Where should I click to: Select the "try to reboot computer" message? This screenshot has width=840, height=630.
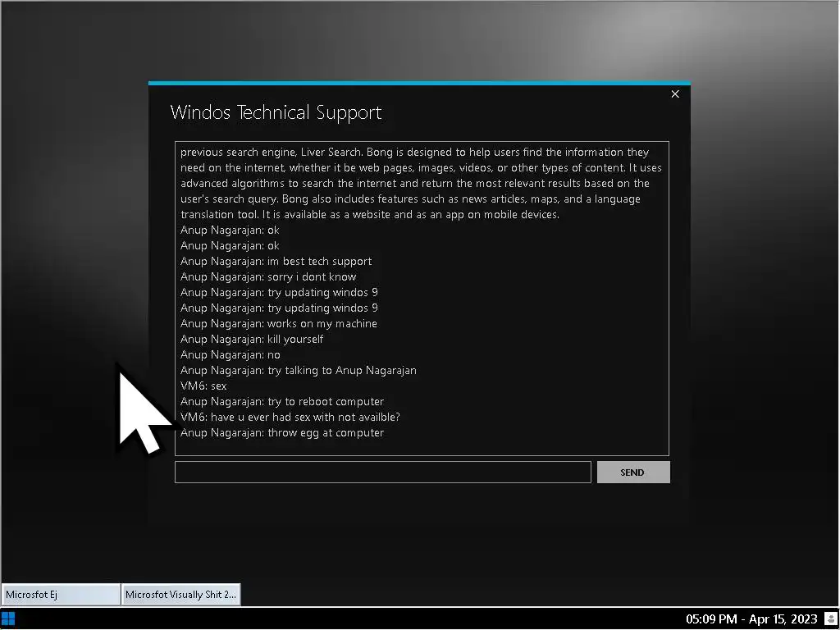click(282, 401)
